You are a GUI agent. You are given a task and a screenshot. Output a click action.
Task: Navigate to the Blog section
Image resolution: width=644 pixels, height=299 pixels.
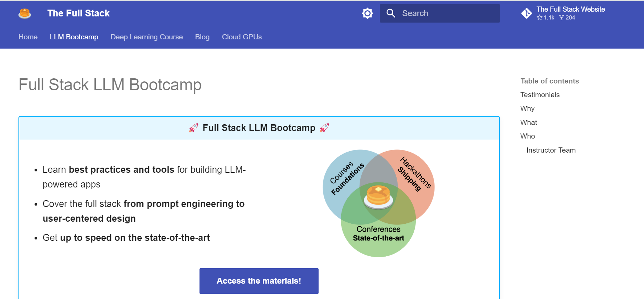(202, 37)
